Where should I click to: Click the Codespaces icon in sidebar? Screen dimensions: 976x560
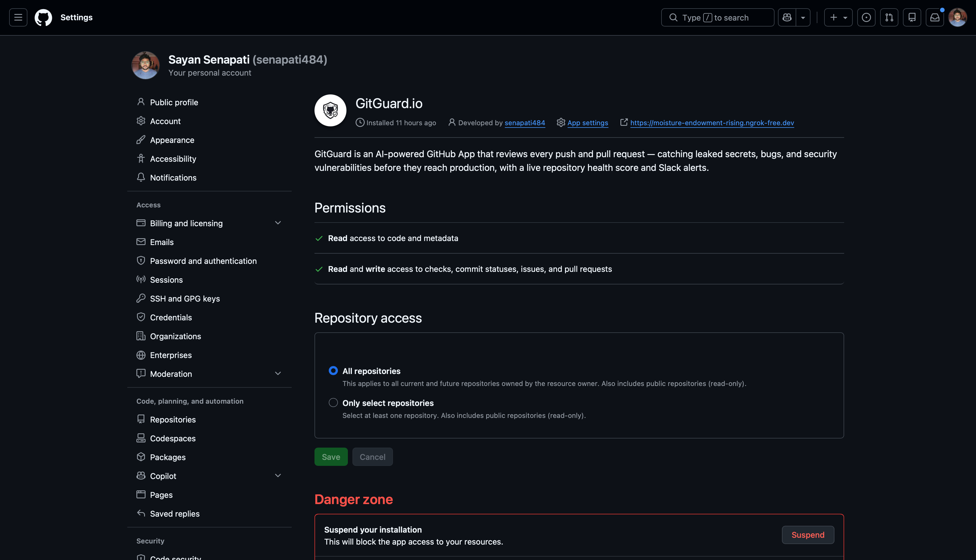141,438
